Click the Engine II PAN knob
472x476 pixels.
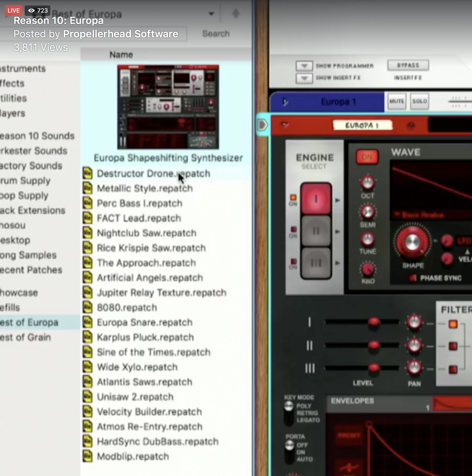click(414, 345)
